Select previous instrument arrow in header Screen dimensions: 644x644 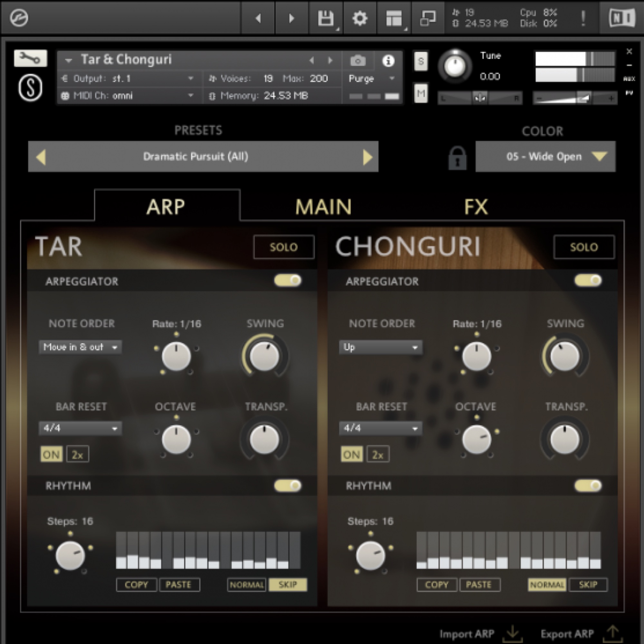tap(312, 60)
